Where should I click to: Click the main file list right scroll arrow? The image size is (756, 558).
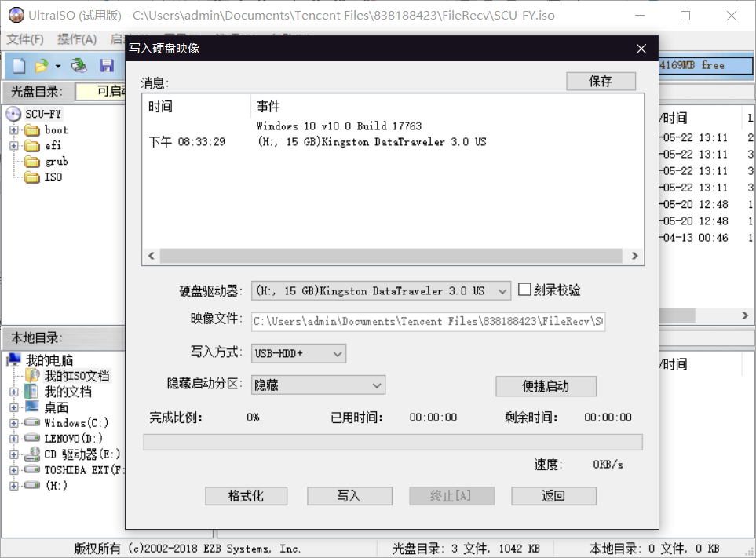[745, 315]
